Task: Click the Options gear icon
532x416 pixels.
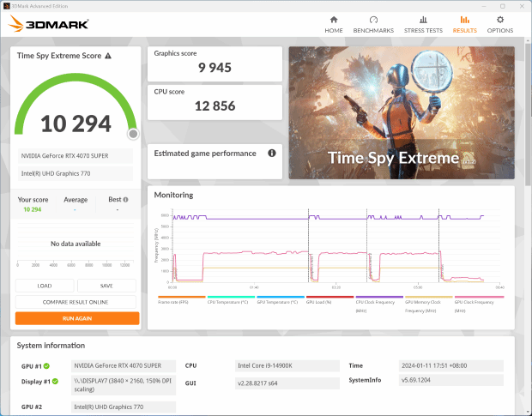Action: click(499, 20)
